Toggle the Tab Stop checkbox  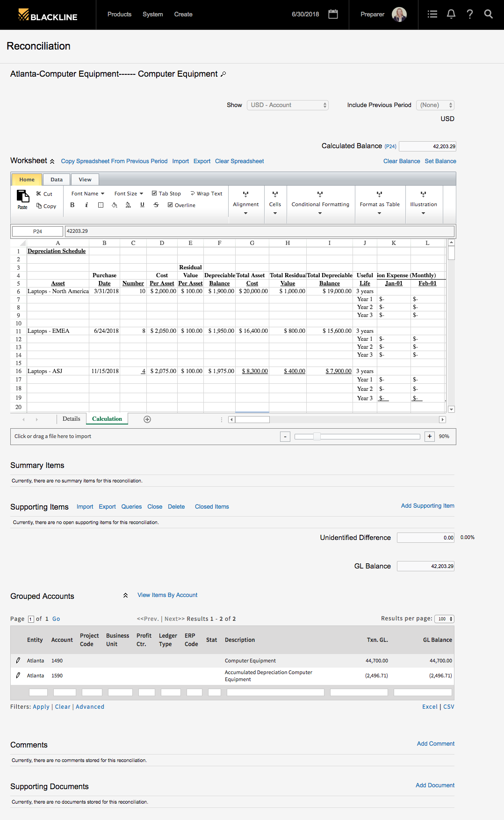click(x=154, y=193)
